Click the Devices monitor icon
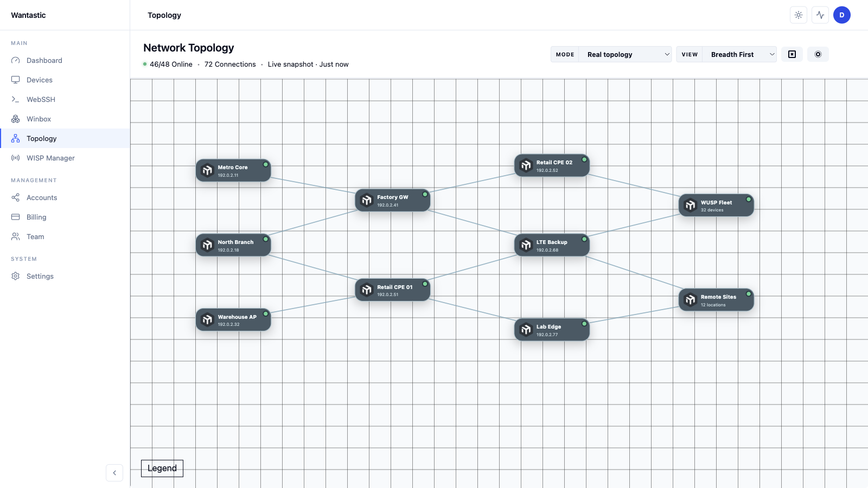 point(16,80)
